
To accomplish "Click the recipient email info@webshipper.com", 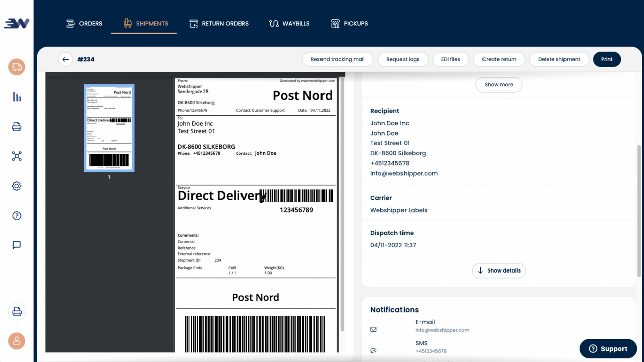I will click(x=404, y=173).
